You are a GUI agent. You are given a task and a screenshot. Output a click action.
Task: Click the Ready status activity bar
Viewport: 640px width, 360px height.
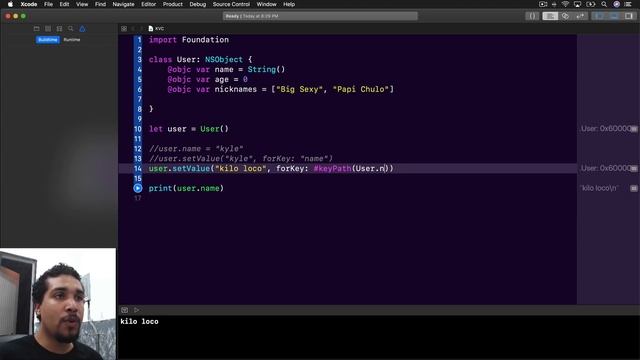[x=320, y=16]
